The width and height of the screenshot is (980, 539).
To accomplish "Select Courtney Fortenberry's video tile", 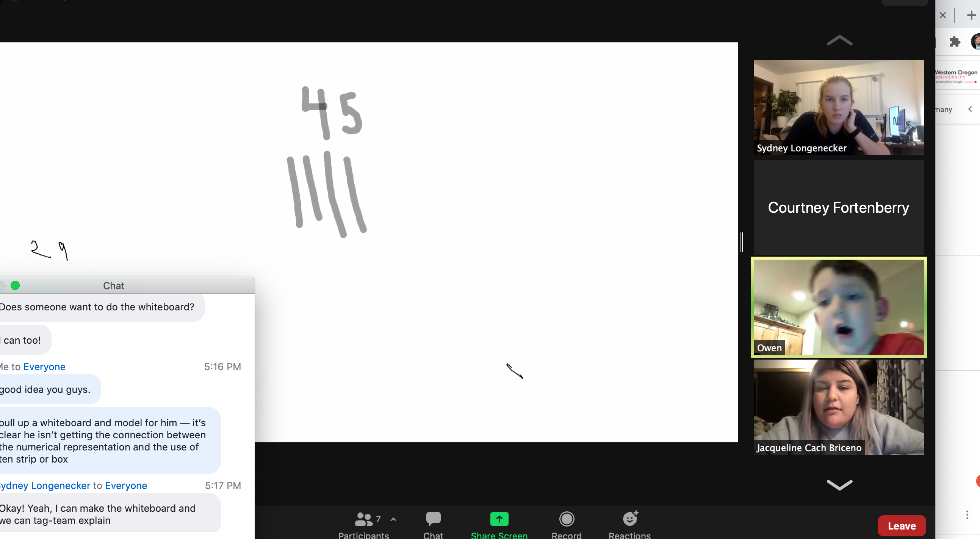I will (839, 207).
